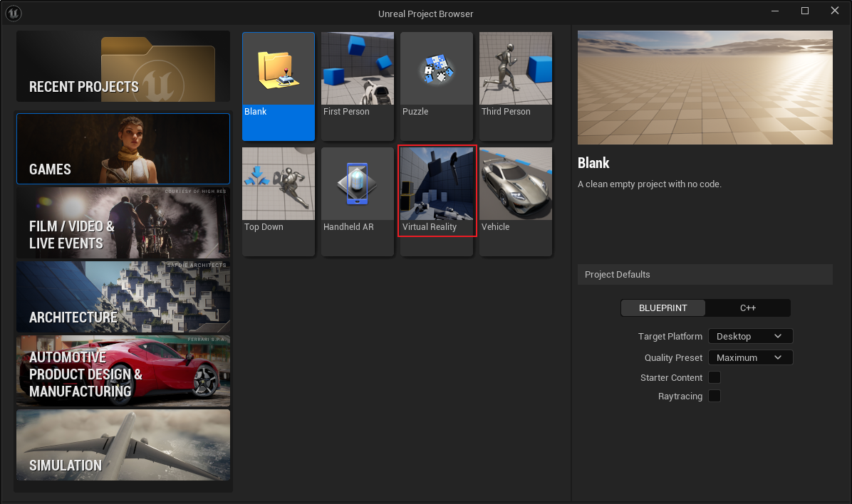Click the Blank template preview image
The width and height of the screenshot is (852, 504).
pos(705,88)
